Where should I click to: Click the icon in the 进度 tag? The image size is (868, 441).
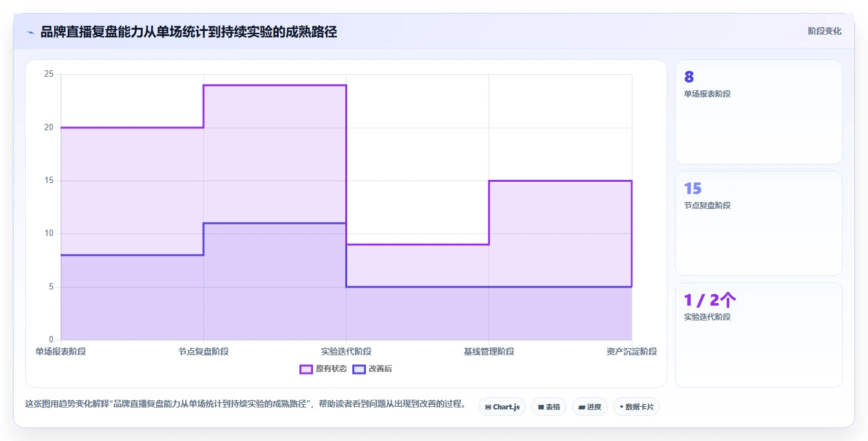(x=581, y=407)
